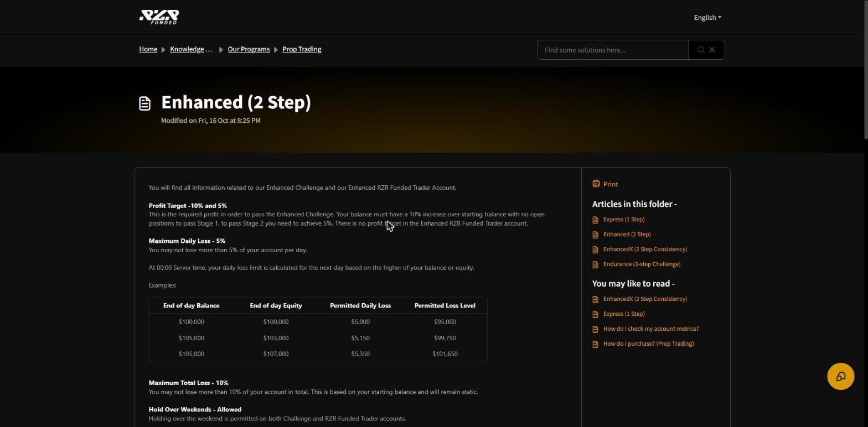Open the English language dropdown

point(707,17)
